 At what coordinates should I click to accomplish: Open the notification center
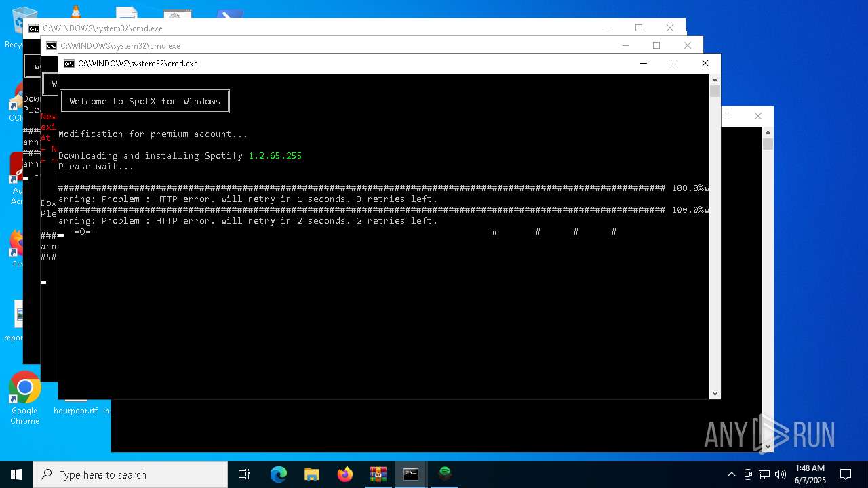(x=846, y=474)
